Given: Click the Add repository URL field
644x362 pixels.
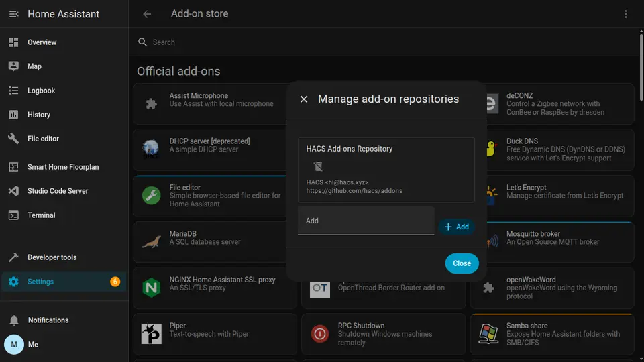Looking at the screenshot, I should coord(366,221).
